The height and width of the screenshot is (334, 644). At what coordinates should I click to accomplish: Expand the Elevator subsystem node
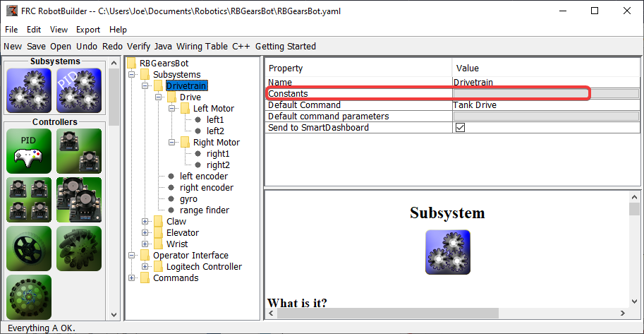[x=145, y=233]
